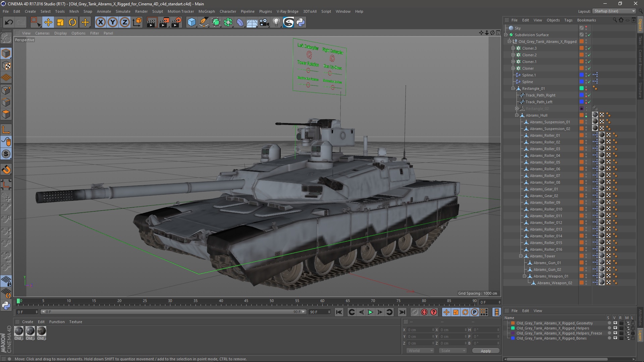The height and width of the screenshot is (362, 644).
Task: Select Polygons mode in left palette
Action: click(6, 114)
